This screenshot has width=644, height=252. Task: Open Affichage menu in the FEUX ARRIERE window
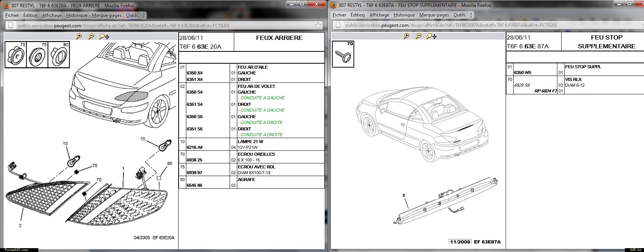(52, 15)
